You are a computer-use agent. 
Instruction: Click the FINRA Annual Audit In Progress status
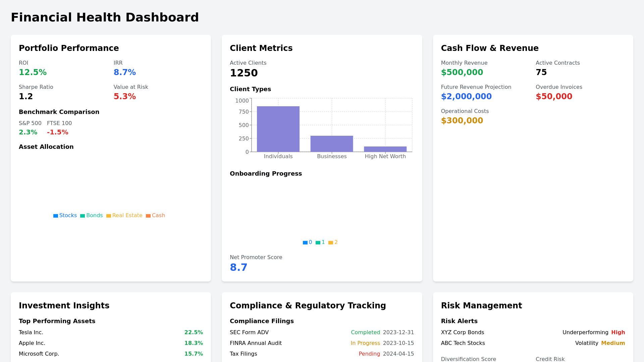coord(365,343)
